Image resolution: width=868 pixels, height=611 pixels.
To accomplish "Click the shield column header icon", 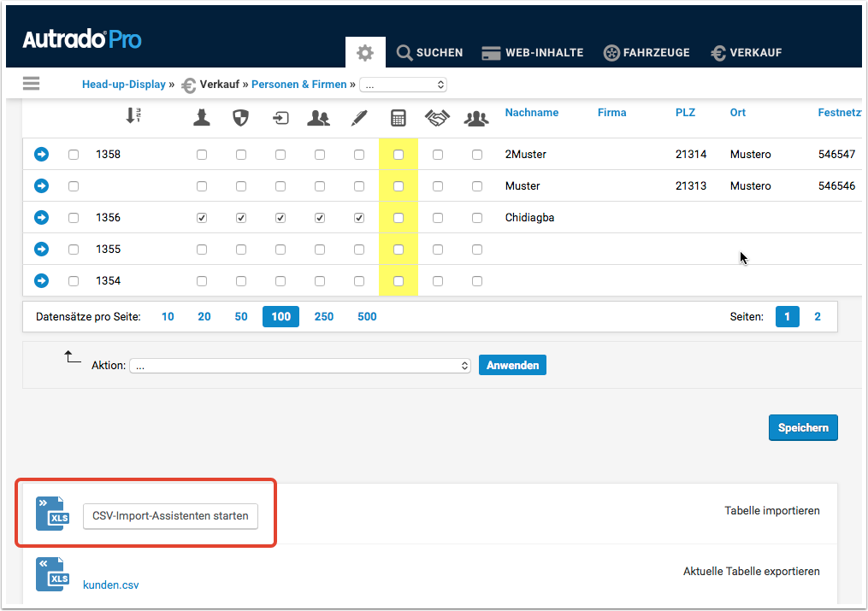I will tap(240, 119).
